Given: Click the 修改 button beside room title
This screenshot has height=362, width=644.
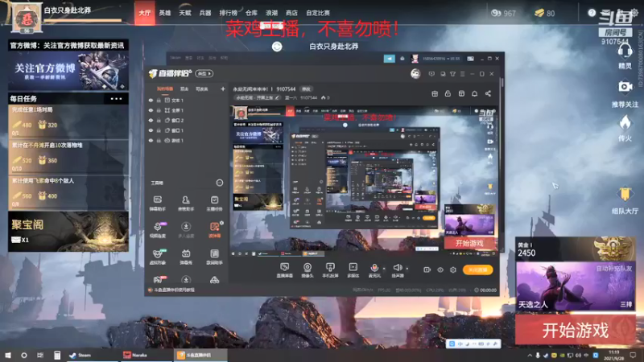Looking at the screenshot, I should (x=307, y=88).
